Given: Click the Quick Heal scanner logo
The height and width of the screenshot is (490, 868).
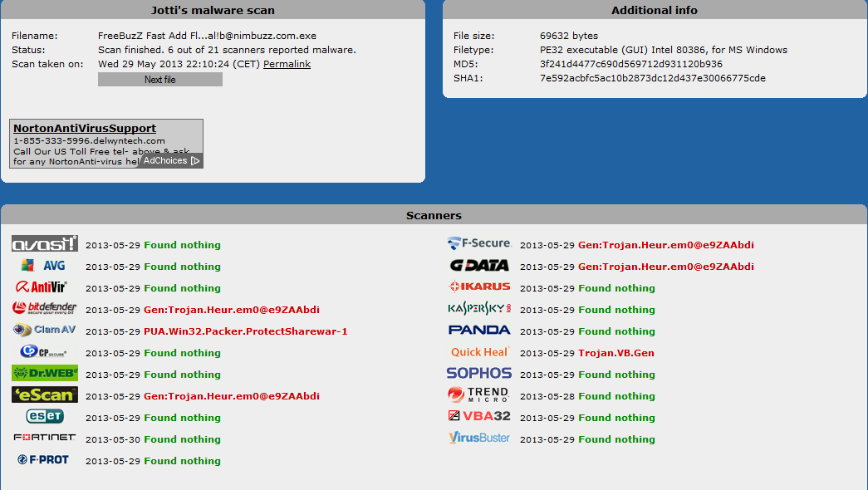Looking at the screenshot, I should pos(480,351).
